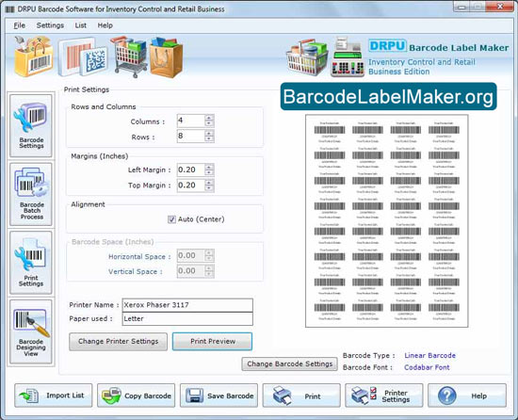Image resolution: width=518 pixels, height=420 pixels.
Task: Open Barcode Settings from the sidebar
Action: [x=31, y=125]
